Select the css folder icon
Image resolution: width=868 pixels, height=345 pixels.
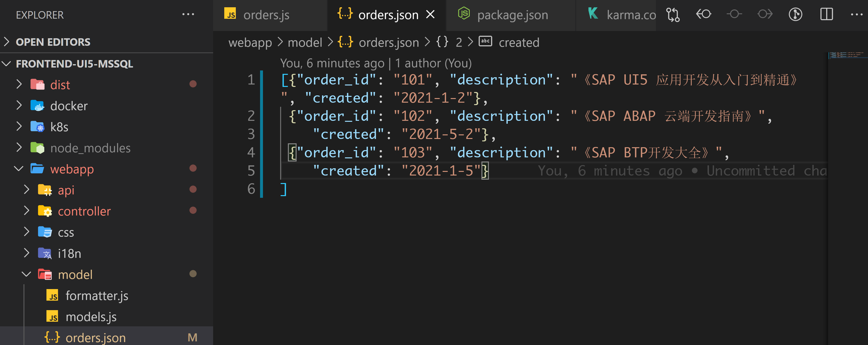pyautogui.click(x=45, y=232)
